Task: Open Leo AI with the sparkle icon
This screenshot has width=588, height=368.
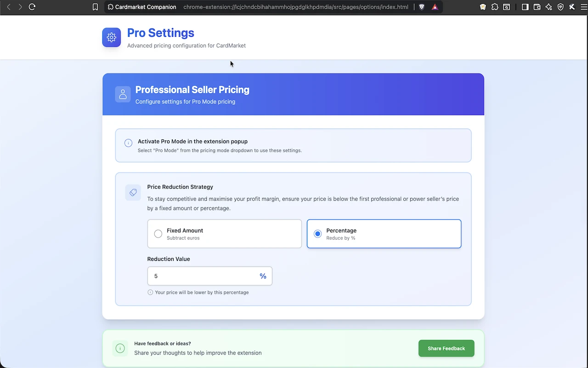Action: 548,7
